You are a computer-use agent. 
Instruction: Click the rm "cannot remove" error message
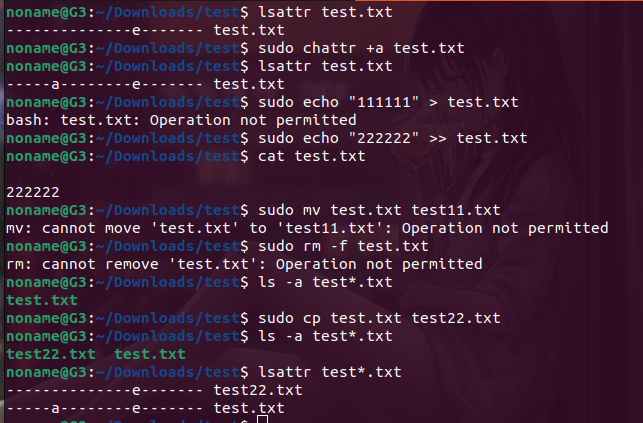244,264
